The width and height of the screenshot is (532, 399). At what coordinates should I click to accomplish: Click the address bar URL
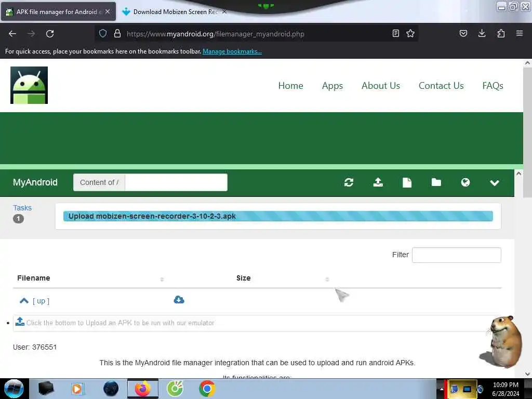coord(215,34)
